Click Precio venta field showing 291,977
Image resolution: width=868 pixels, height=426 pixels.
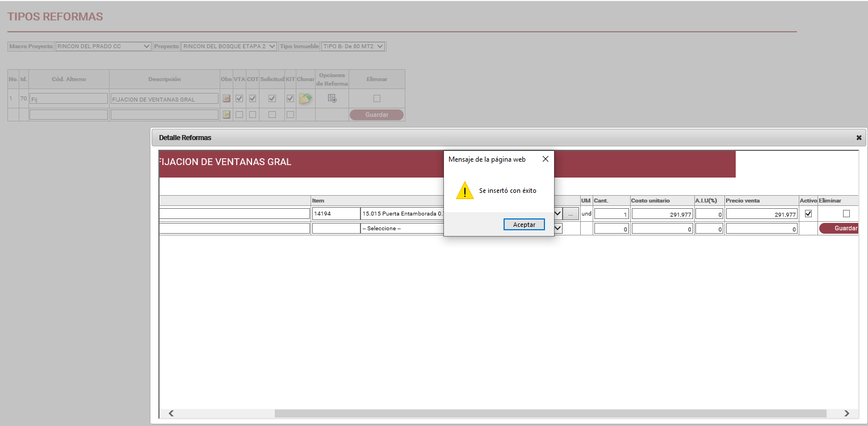coord(761,214)
